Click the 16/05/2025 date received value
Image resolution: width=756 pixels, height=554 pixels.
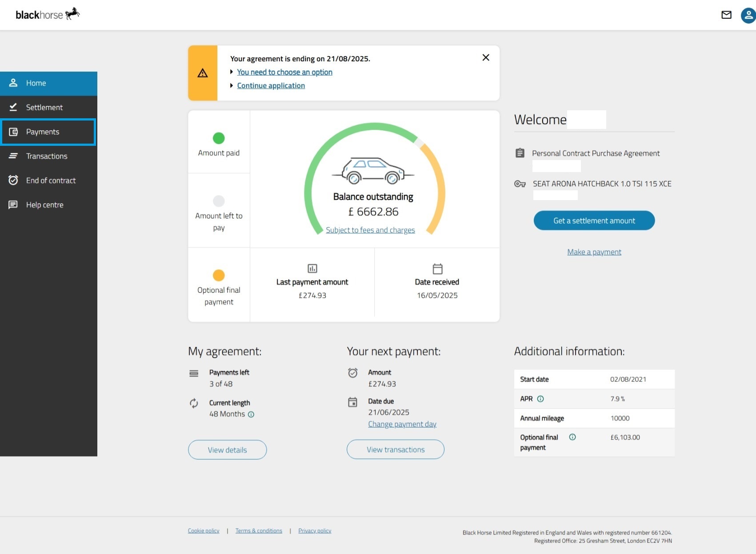437,295
